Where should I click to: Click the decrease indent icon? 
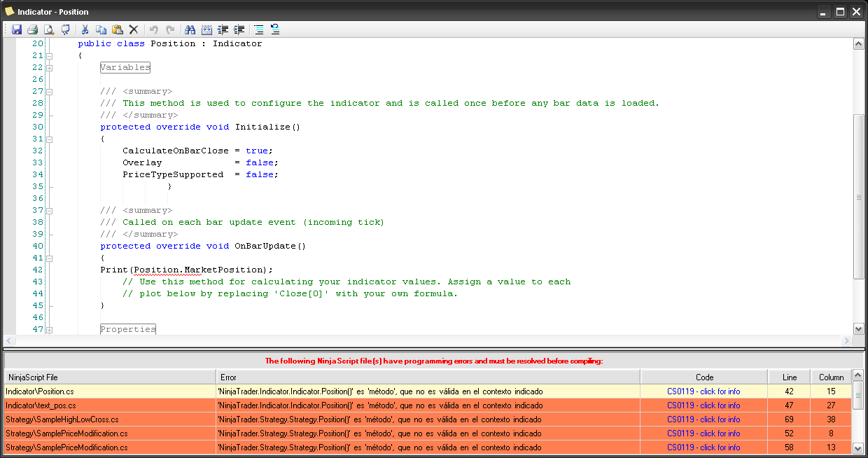tap(223, 29)
